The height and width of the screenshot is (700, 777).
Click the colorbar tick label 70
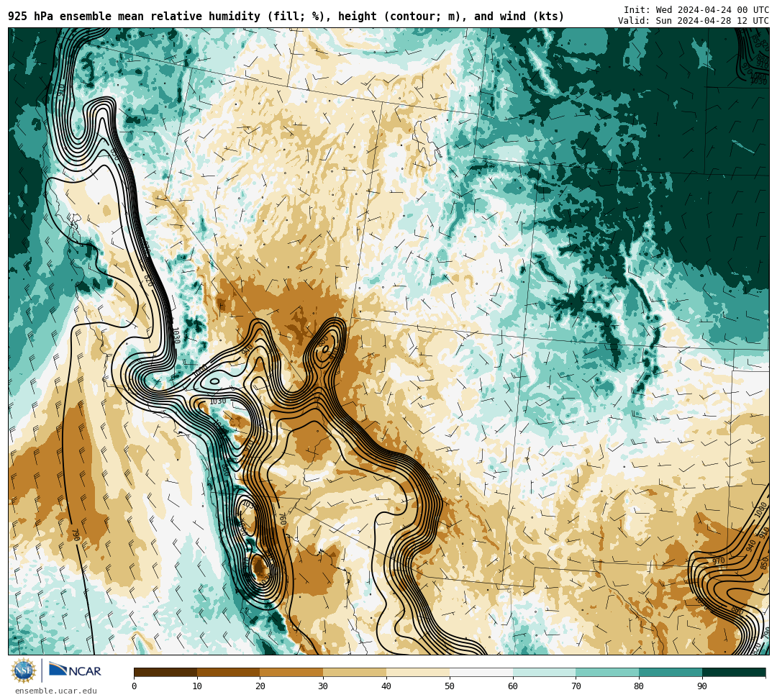(x=576, y=686)
